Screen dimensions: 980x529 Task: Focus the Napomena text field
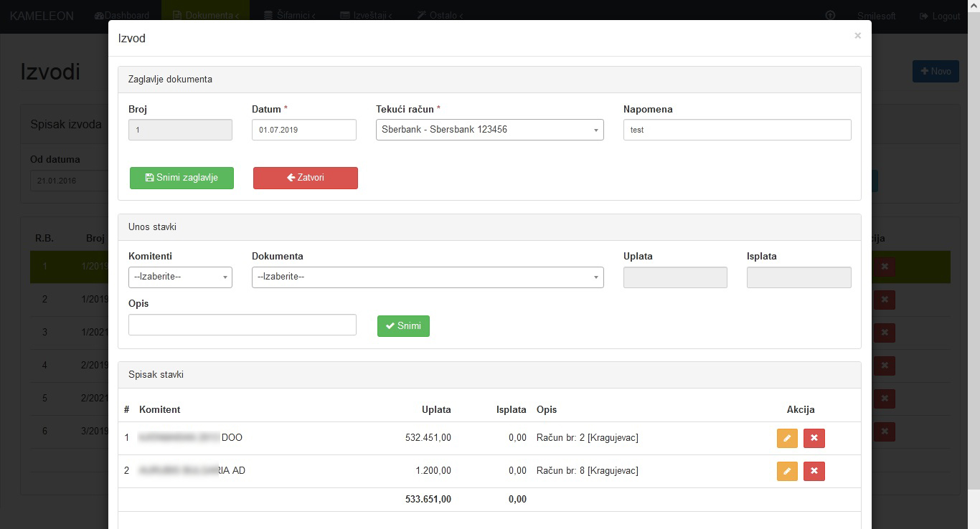coord(737,130)
